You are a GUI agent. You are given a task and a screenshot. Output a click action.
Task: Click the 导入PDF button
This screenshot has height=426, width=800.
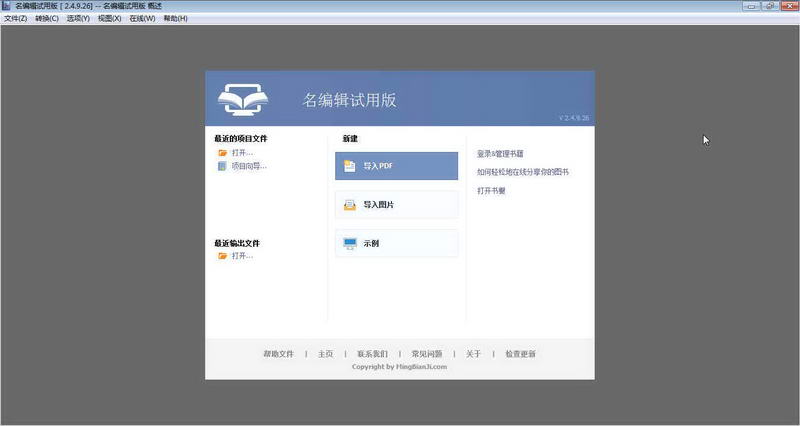point(396,166)
